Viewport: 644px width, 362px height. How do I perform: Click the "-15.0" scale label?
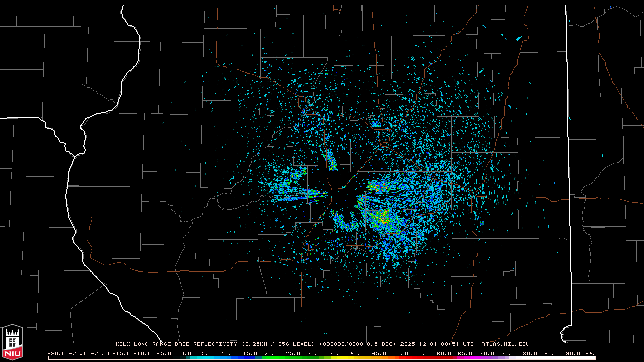pos(121,353)
